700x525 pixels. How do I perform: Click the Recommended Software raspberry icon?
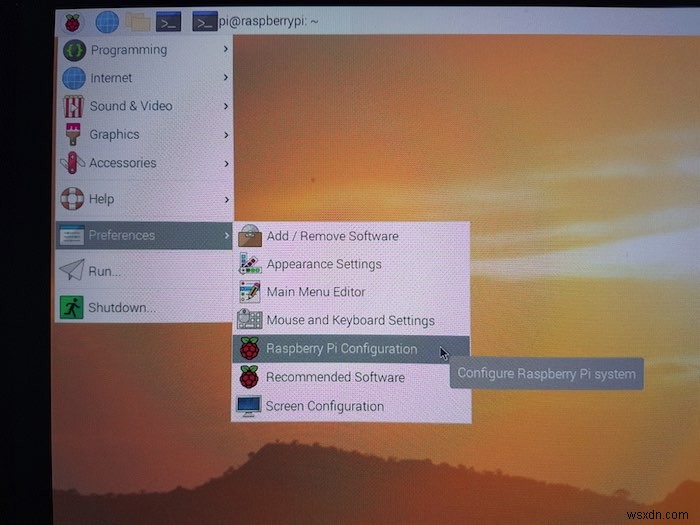click(249, 377)
